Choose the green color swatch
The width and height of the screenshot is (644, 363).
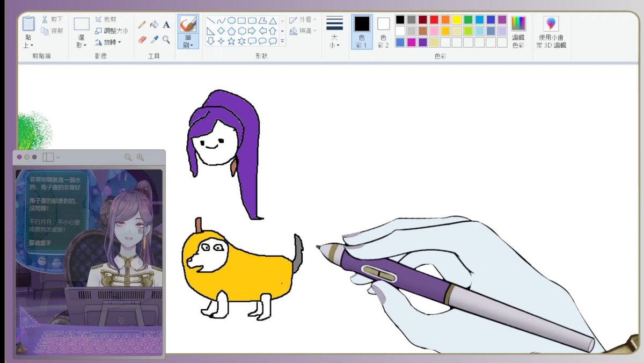[x=468, y=20]
